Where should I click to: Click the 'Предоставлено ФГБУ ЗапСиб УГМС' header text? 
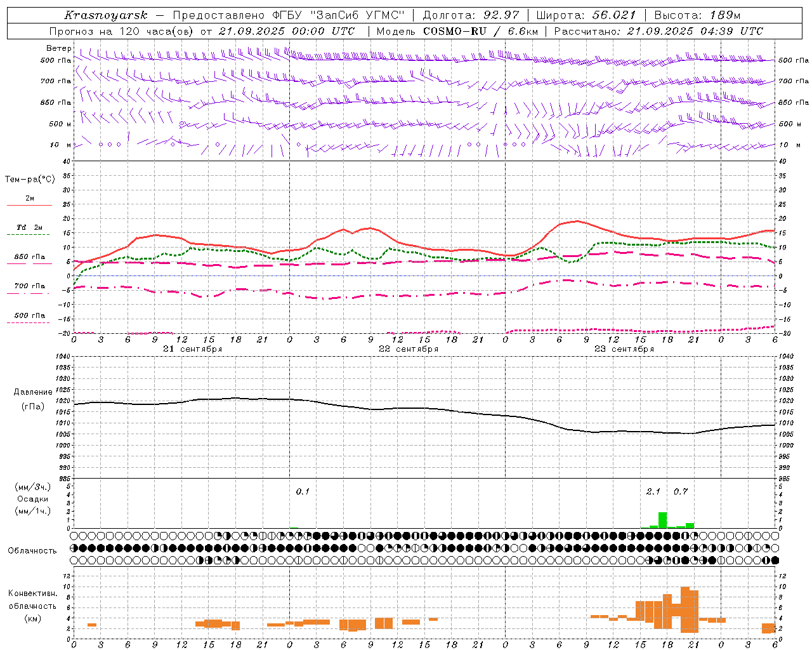coord(289,15)
